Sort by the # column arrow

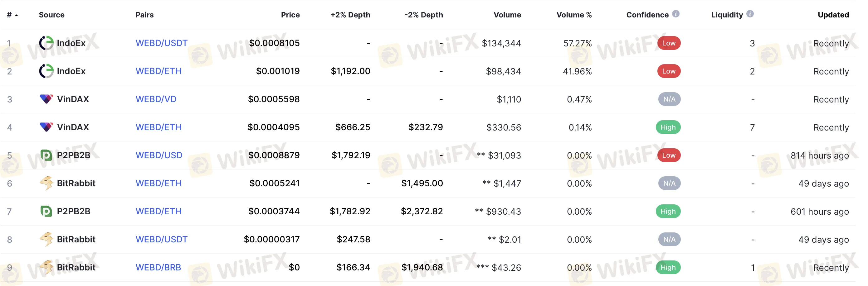(16, 15)
